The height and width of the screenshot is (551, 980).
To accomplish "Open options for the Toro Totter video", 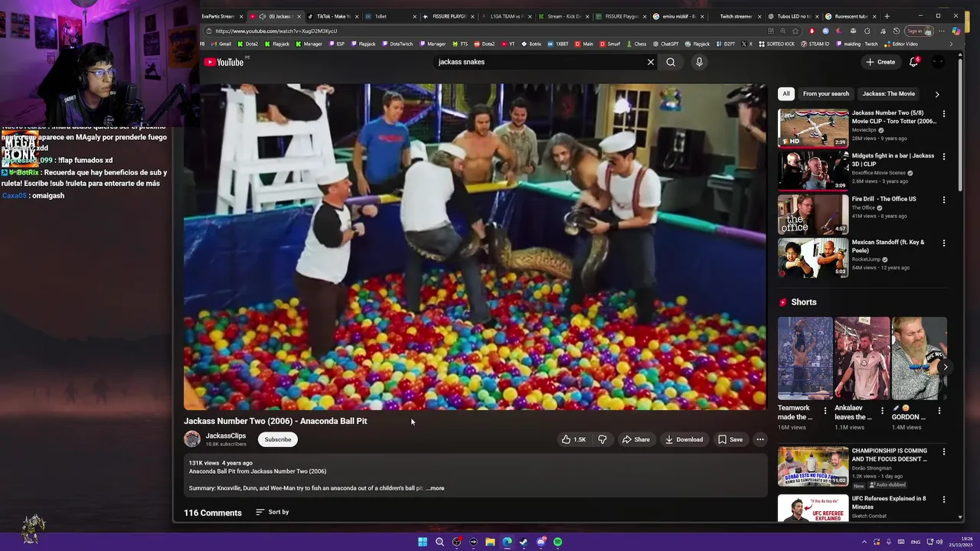I will [943, 114].
